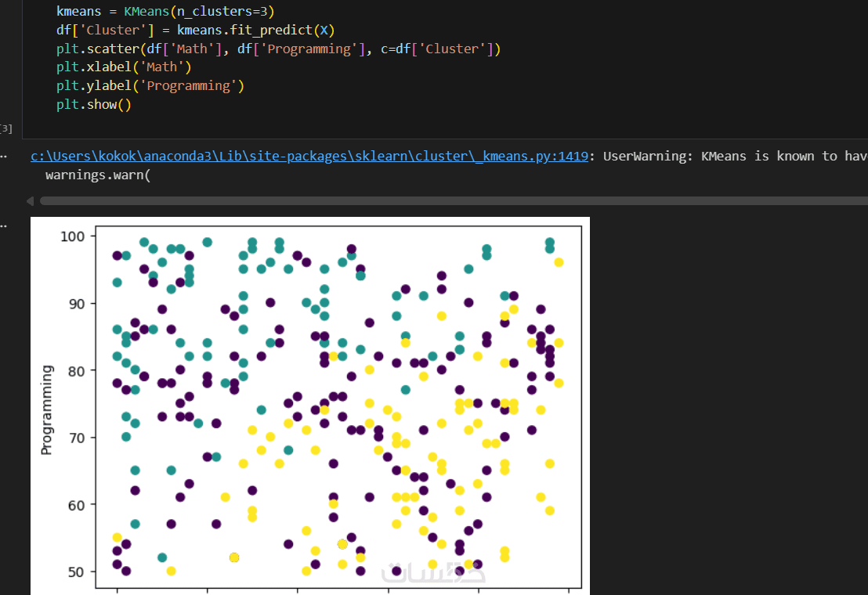
Task: Click the Programming y-axis label on the plot
Action: pos(47,409)
